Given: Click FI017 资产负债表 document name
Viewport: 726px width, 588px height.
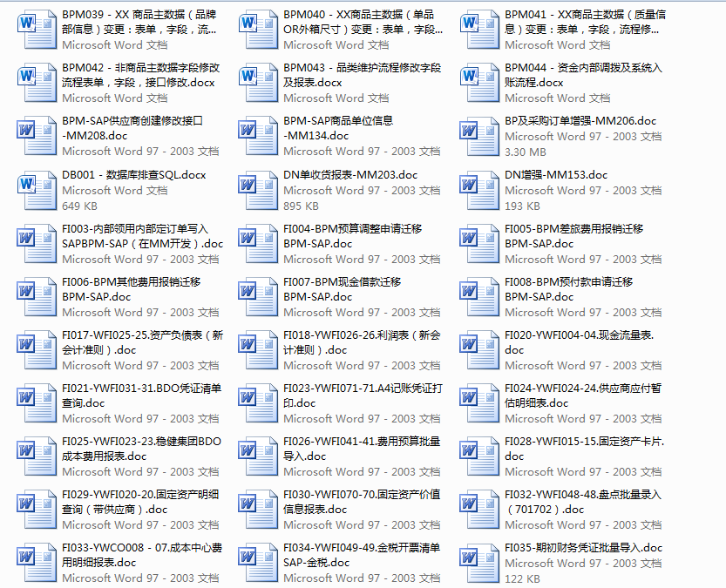Looking at the screenshot, I should [x=142, y=342].
